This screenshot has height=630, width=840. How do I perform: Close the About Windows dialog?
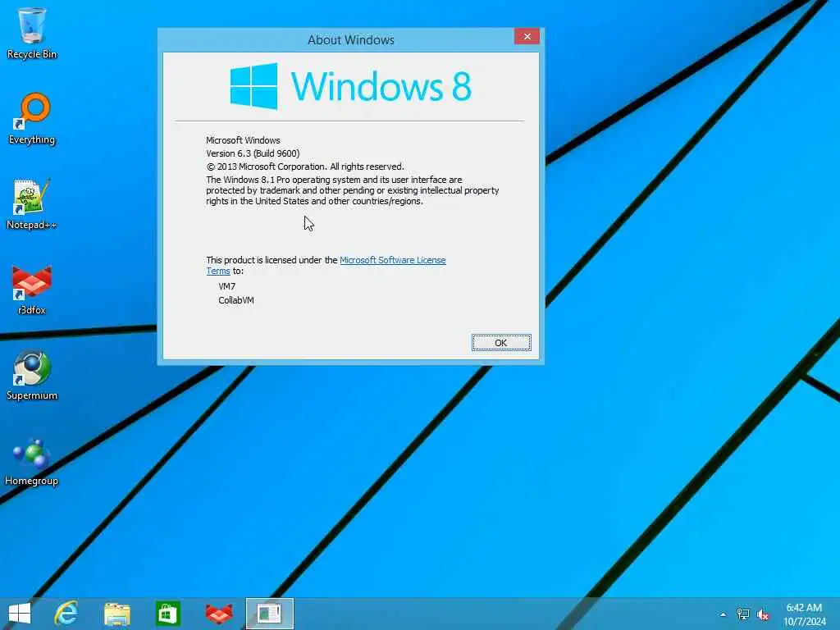click(x=527, y=36)
